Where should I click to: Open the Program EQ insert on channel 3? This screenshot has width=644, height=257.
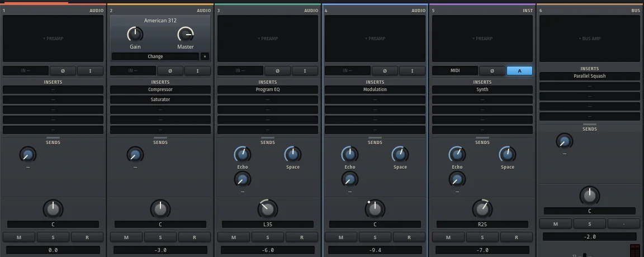point(268,89)
